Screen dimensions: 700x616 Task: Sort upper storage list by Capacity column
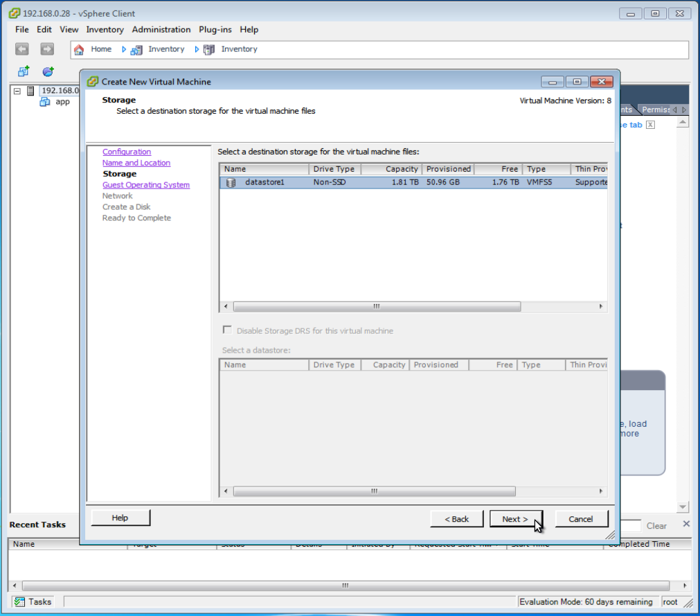pos(391,169)
